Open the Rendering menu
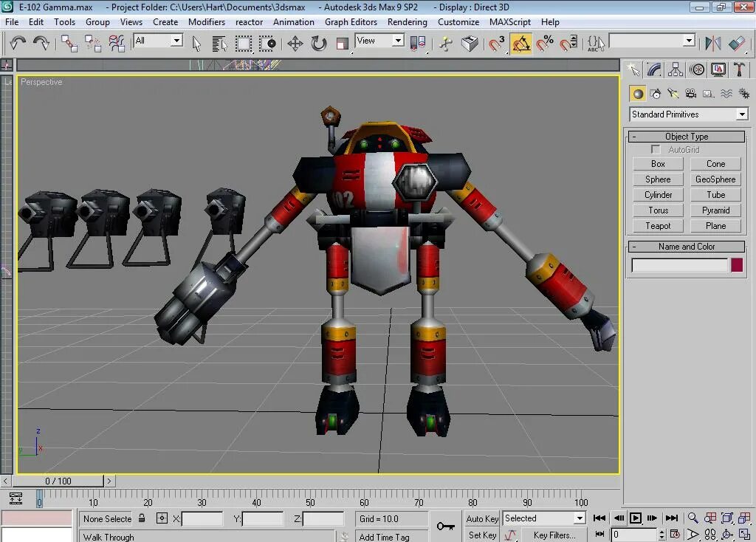Screen dimensions: 756x542 408,22
